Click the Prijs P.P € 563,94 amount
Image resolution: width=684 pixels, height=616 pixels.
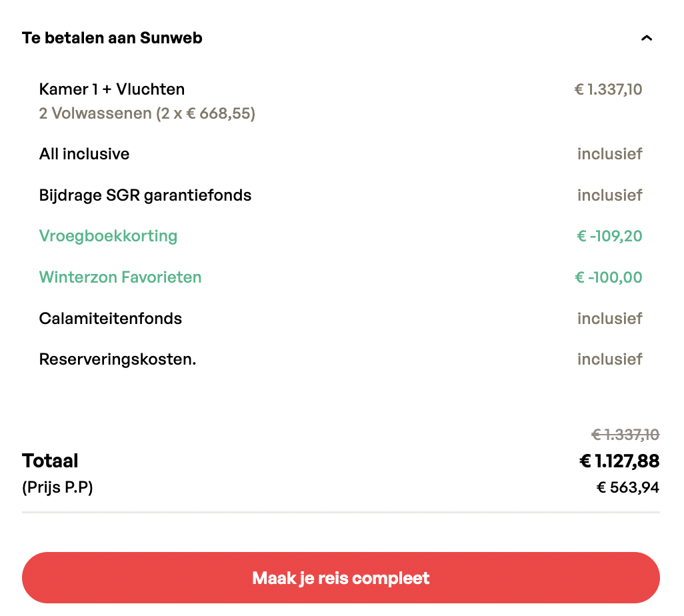point(627,488)
